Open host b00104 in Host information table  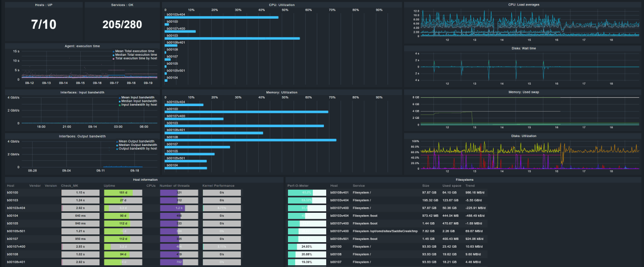pyautogui.click(x=13, y=216)
